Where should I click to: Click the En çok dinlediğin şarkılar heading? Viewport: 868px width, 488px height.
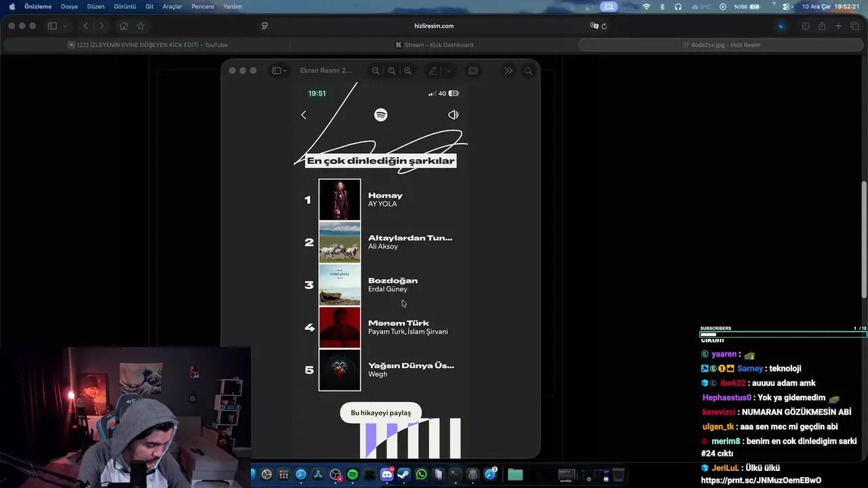380,161
